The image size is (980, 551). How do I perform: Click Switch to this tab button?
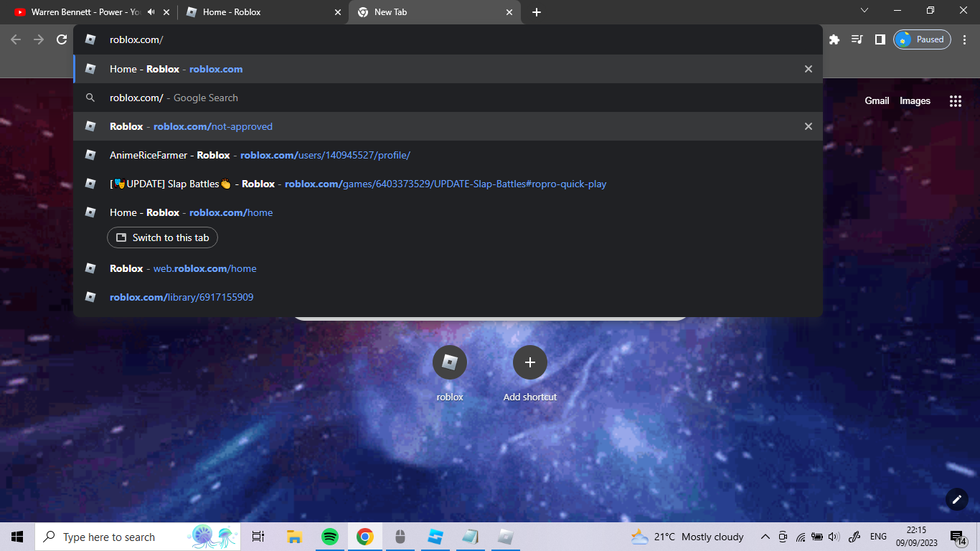pos(162,237)
